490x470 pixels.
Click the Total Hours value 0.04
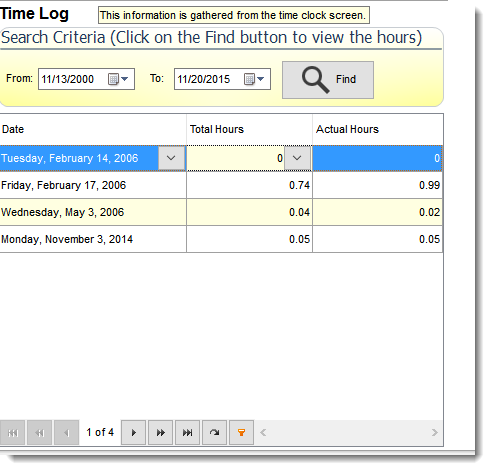point(299,212)
